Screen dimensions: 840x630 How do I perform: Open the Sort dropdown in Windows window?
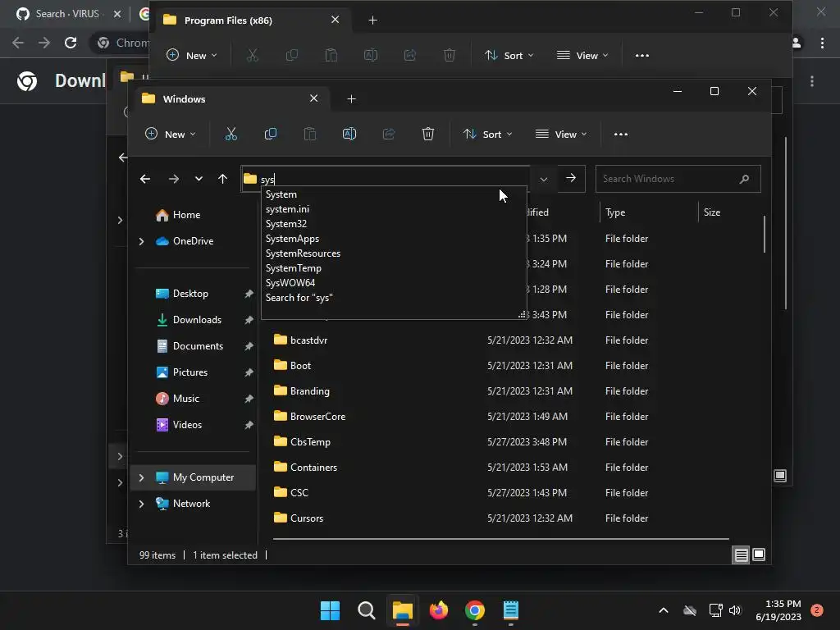(488, 134)
